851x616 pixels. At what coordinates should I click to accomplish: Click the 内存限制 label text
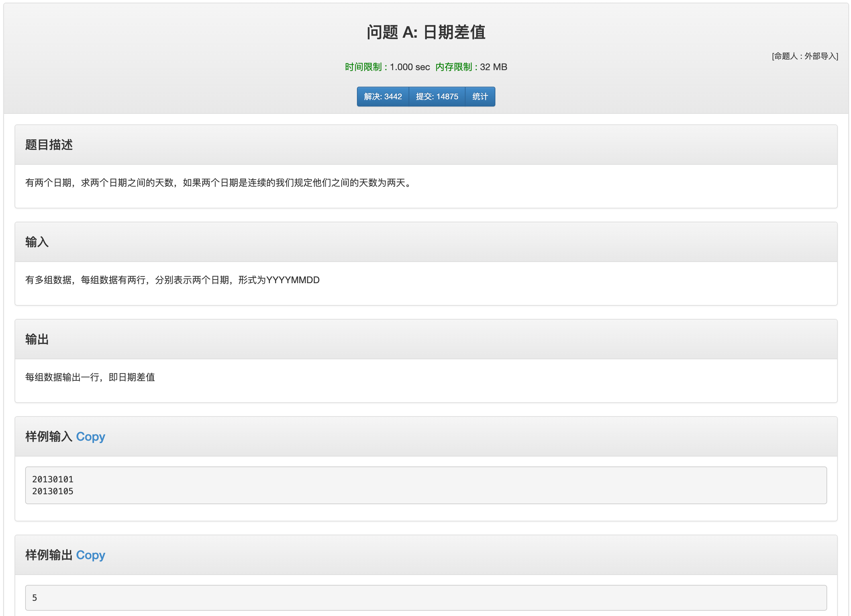pyautogui.click(x=453, y=67)
